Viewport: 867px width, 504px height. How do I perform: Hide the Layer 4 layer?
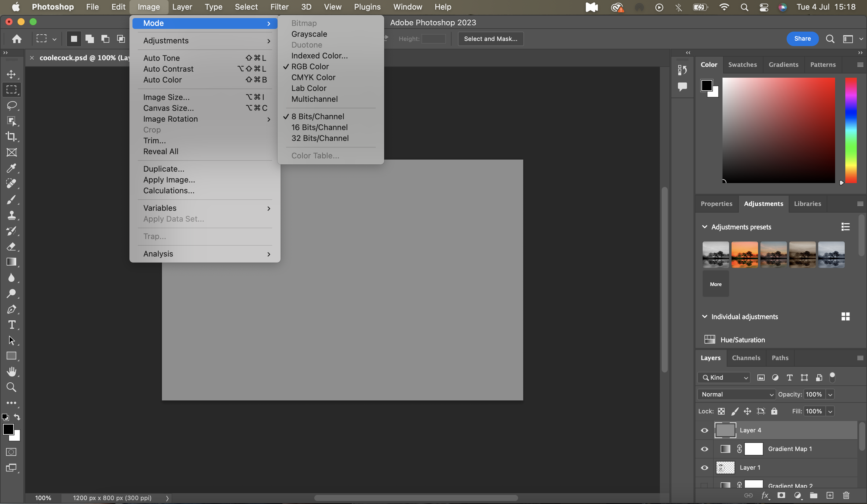704,430
